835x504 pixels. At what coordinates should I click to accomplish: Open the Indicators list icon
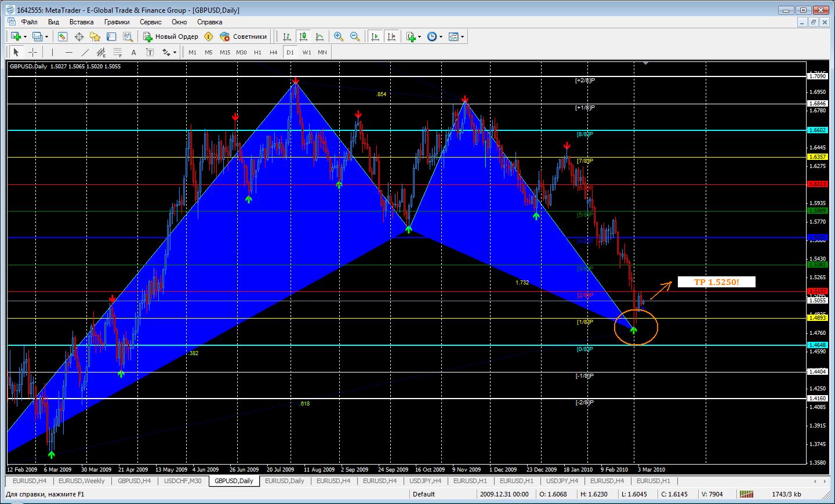click(x=411, y=36)
